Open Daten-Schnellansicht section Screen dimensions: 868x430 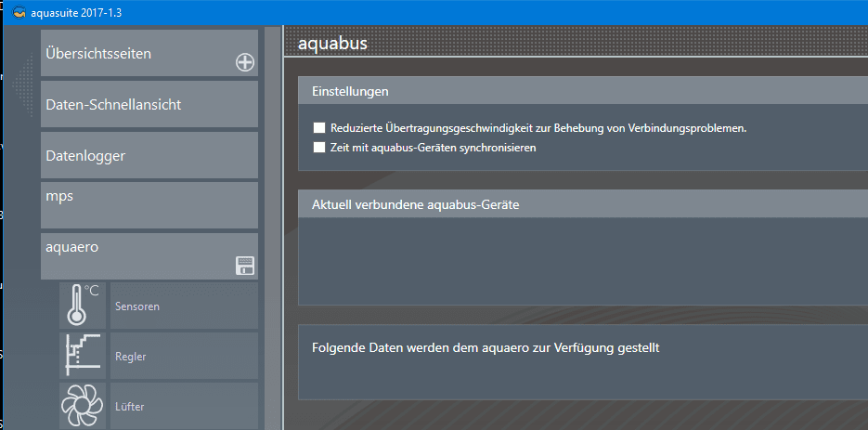149,104
